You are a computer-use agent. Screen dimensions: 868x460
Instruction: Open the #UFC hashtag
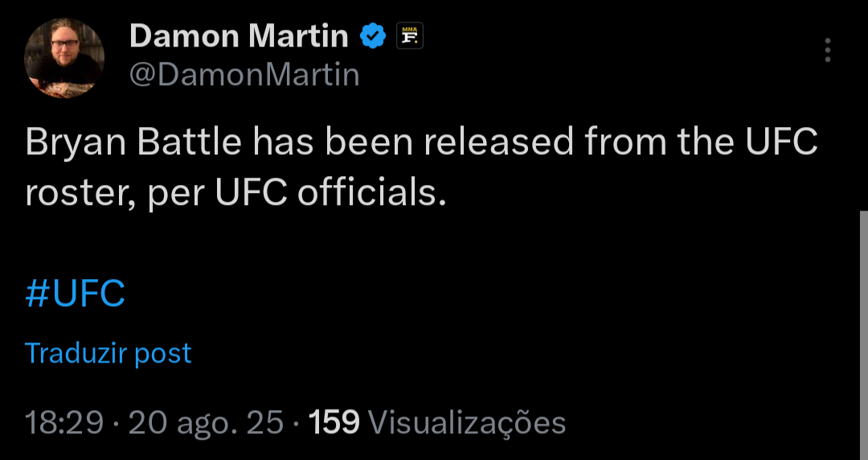point(76,294)
